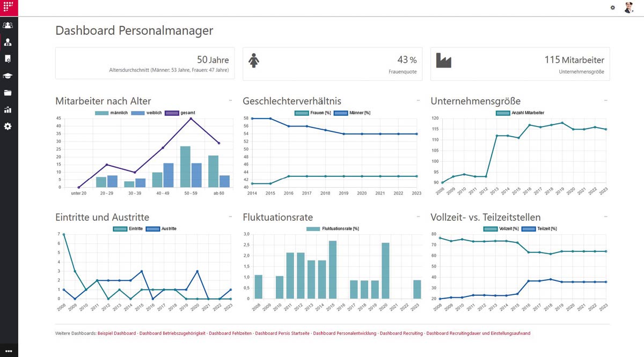The width and height of the screenshot is (644, 357).
Task: Open the graduation cap training icon
Action: coord(8,76)
